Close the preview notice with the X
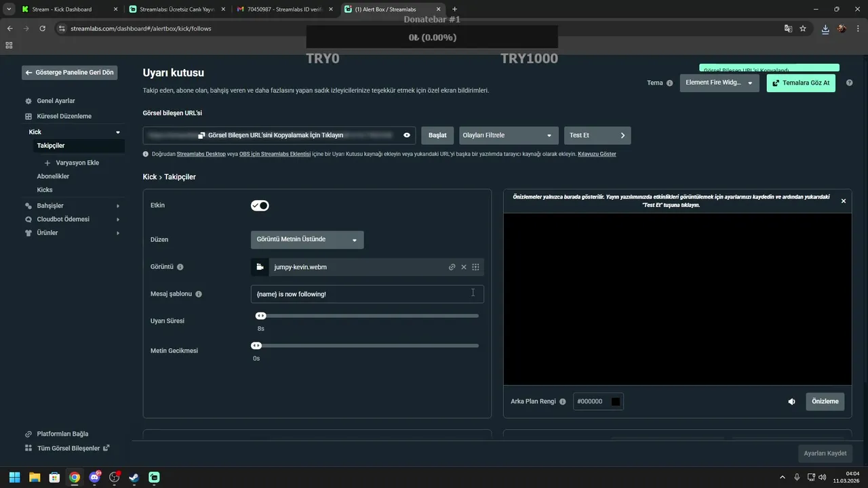 coord(844,201)
